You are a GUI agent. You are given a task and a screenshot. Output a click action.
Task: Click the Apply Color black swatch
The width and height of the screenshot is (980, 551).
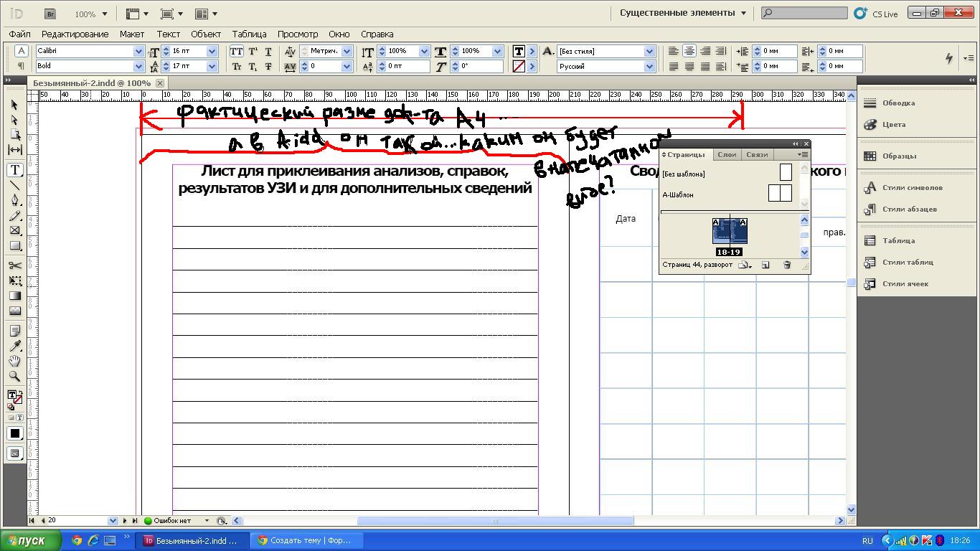pyautogui.click(x=14, y=433)
